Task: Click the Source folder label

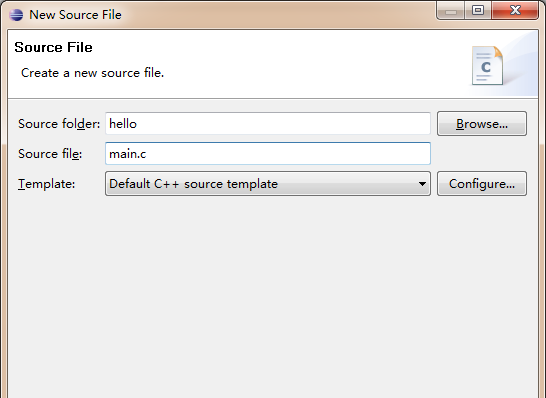Action: [59, 124]
